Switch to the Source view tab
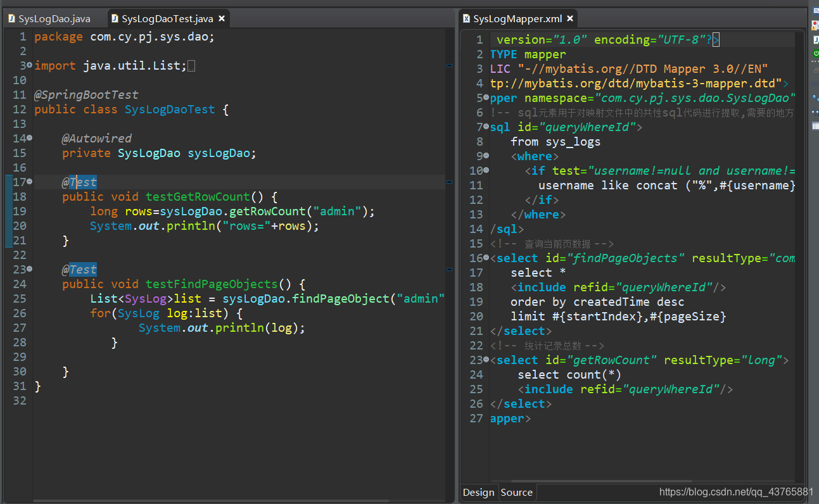This screenshot has height=504, width=819. point(517,492)
